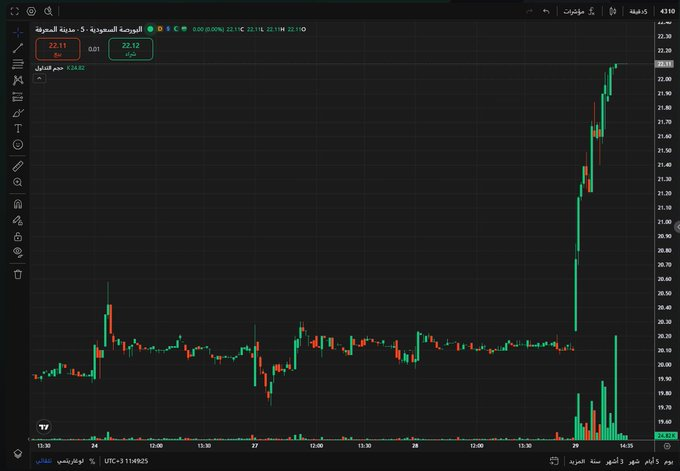Open the المزيد (more) ranges menu
This screenshot has width=680, height=471.
(577, 461)
